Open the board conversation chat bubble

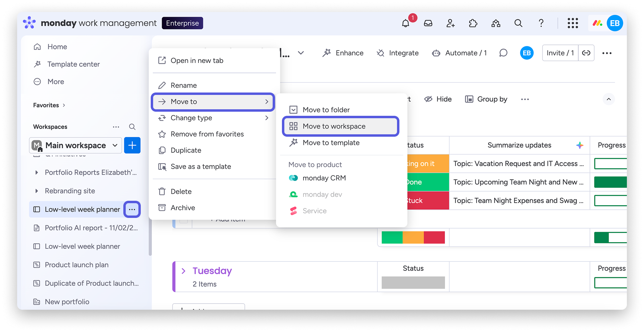pyautogui.click(x=503, y=53)
